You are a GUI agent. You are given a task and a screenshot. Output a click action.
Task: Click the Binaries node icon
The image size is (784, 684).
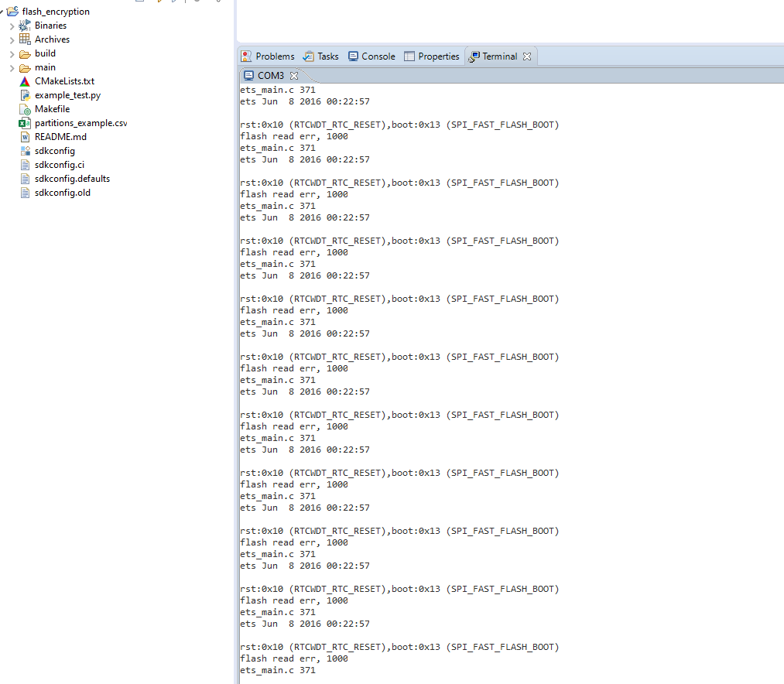point(26,25)
